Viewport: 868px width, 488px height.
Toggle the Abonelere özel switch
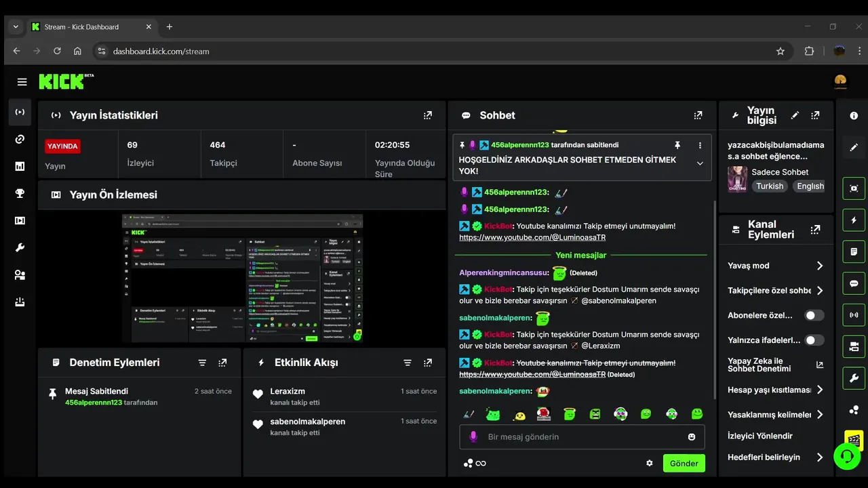tap(814, 315)
